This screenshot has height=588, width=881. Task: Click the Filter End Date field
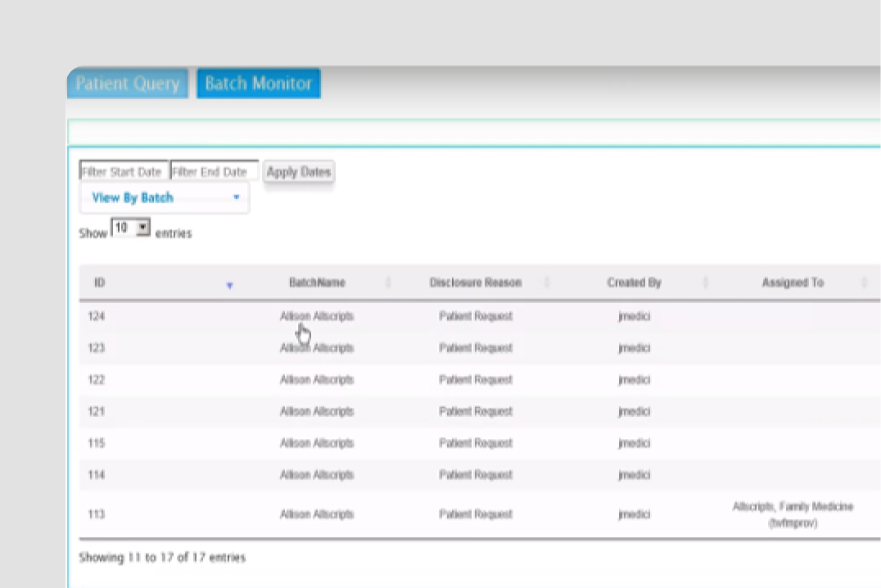coord(214,171)
